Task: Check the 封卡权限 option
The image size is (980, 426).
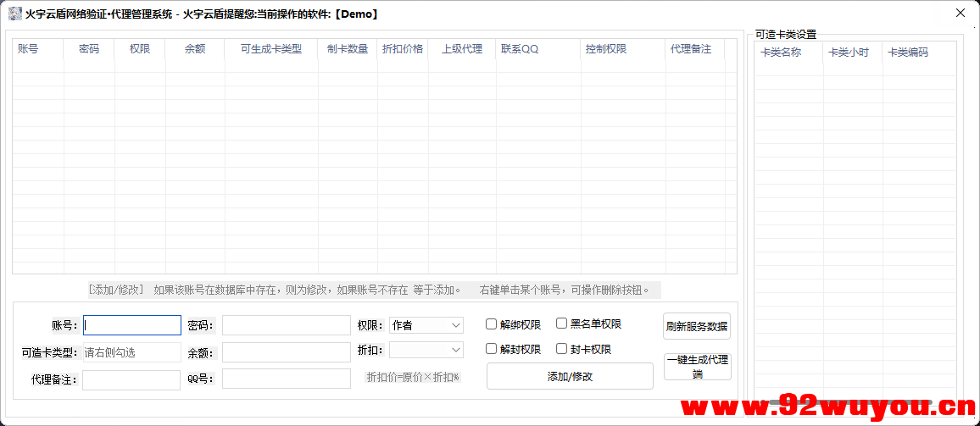Action: 562,349
